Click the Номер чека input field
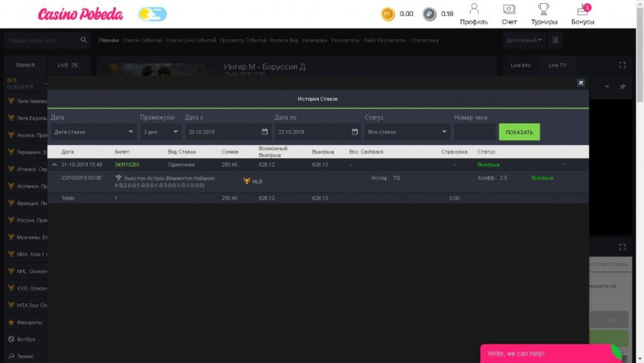Image resolution: width=644 pixels, height=363 pixels. 474,132
